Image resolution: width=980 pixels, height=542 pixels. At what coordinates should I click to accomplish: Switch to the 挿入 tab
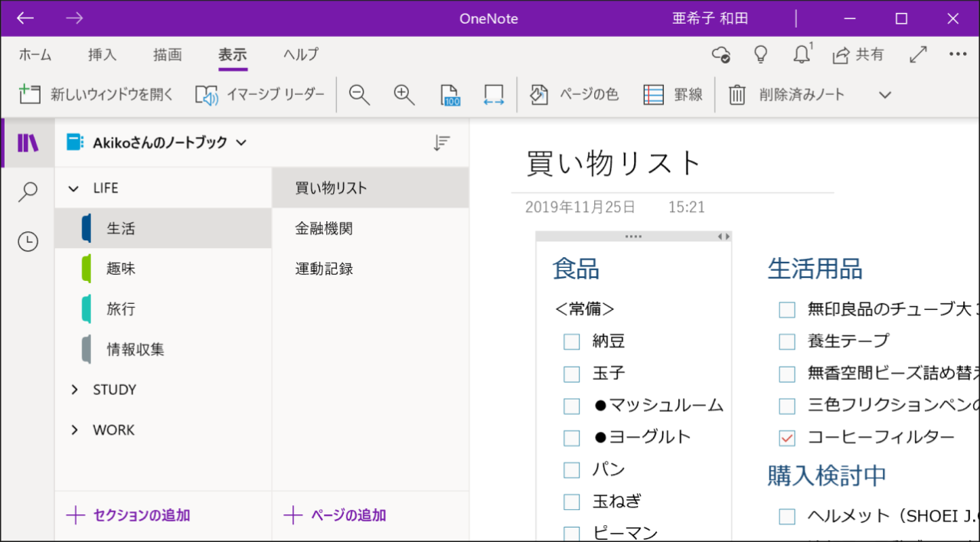102,54
